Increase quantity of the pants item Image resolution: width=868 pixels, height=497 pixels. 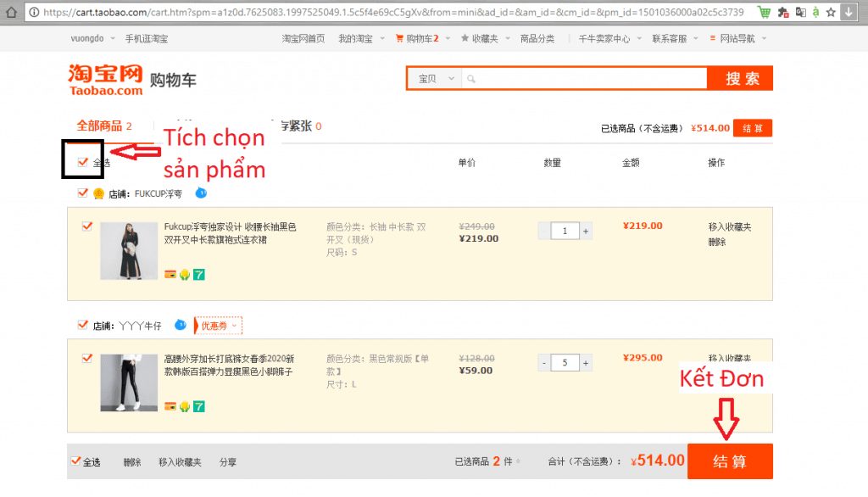[x=586, y=362]
